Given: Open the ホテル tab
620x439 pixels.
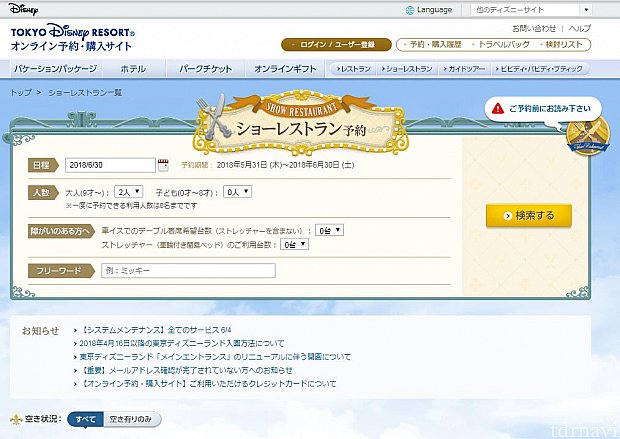Looking at the screenshot, I should pyautogui.click(x=133, y=69).
